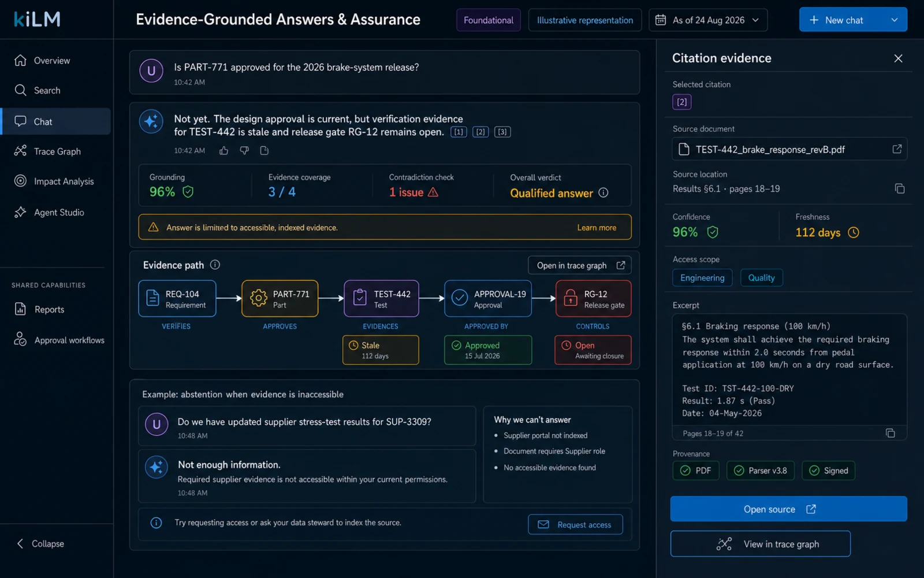Expand the New chat dropdown arrow
The width and height of the screenshot is (924, 578).
pos(894,20)
